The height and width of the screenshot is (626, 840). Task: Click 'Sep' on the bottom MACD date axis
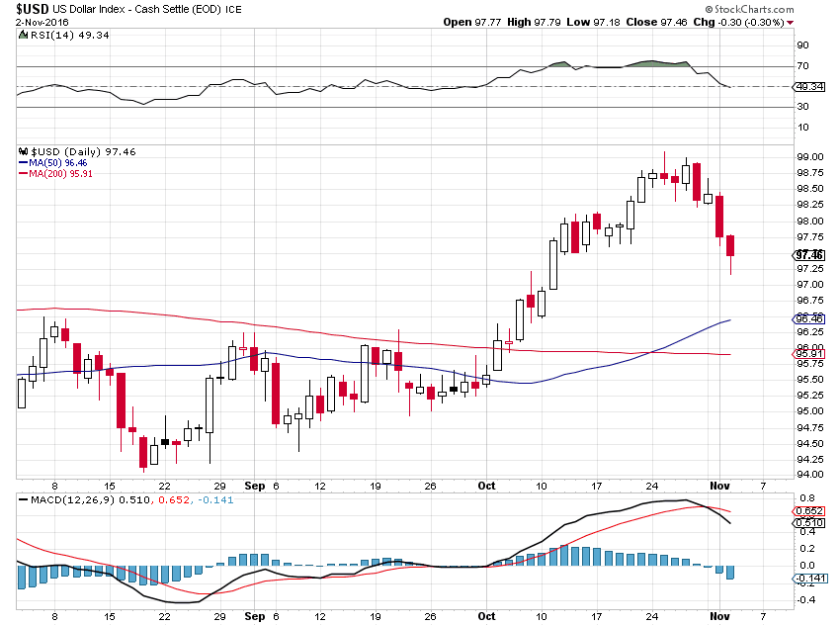pyautogui.click(x=255, y=616)
